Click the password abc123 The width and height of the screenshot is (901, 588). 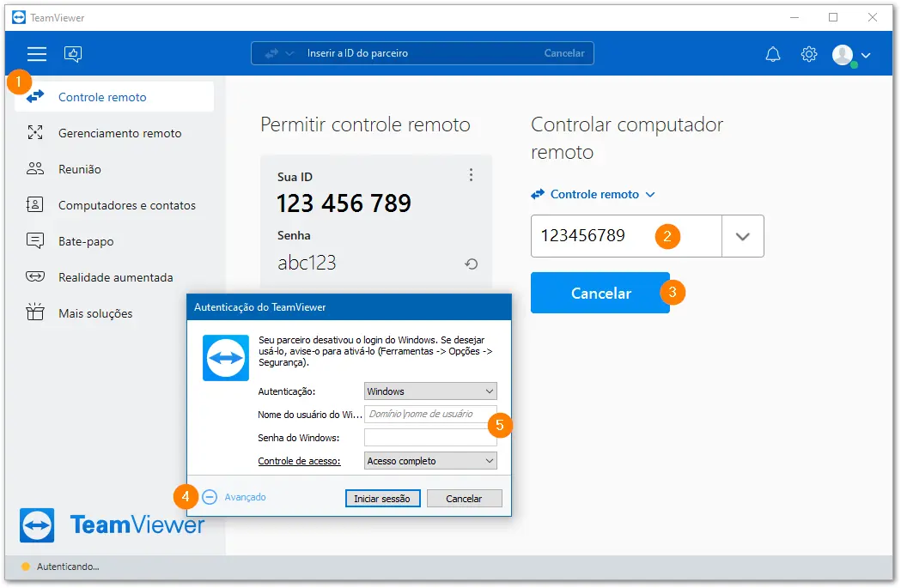click(307, 263)
